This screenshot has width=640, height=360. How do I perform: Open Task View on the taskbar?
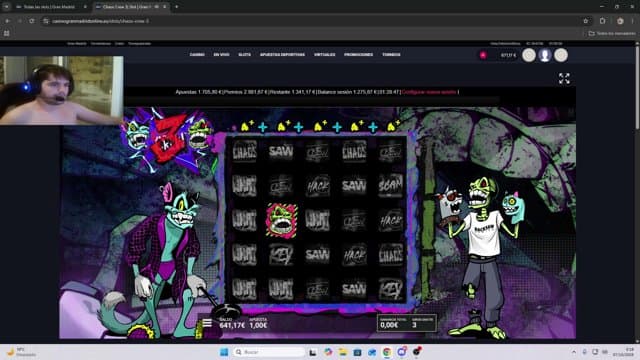313,352
